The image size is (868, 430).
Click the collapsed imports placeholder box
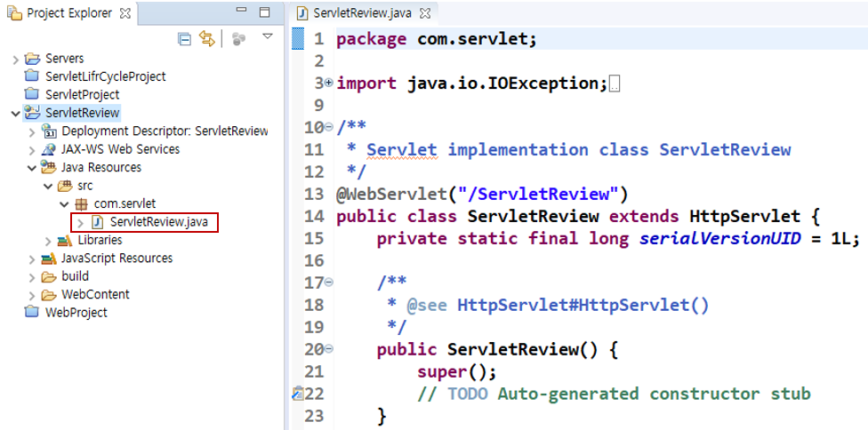click(x=614, y=85)
